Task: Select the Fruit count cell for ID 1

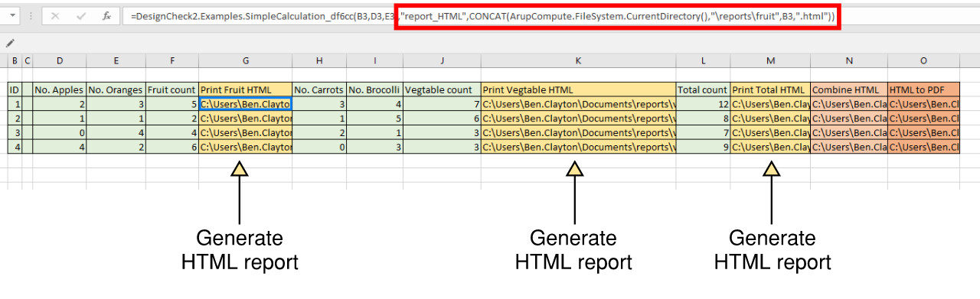Action: tap(172, 104)
